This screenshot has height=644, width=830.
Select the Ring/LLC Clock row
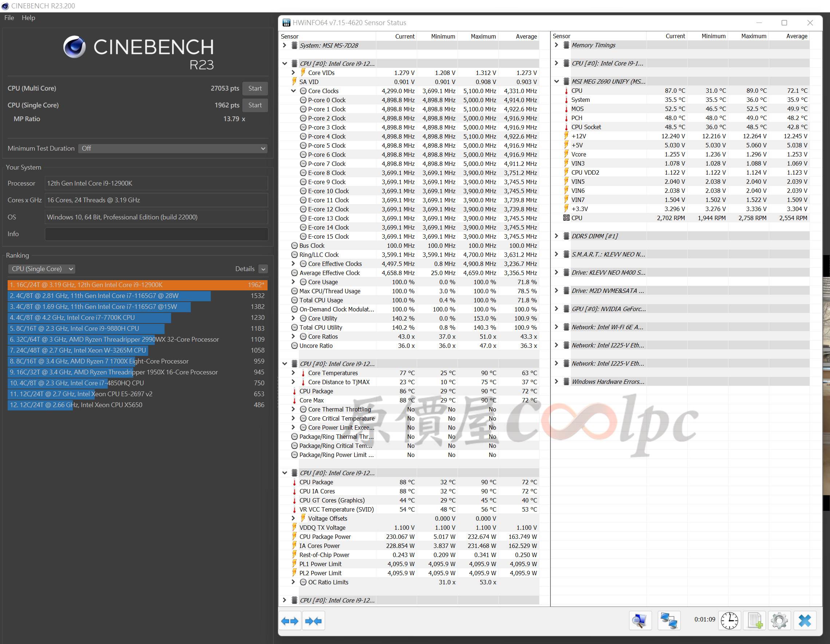[409, 255]
